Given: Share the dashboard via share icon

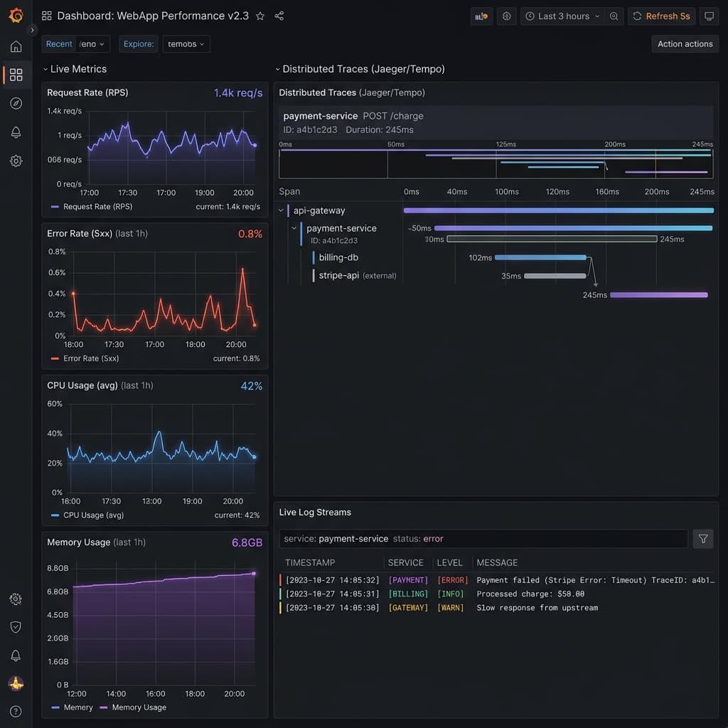Looking at the screenshot, I should 279,16.
